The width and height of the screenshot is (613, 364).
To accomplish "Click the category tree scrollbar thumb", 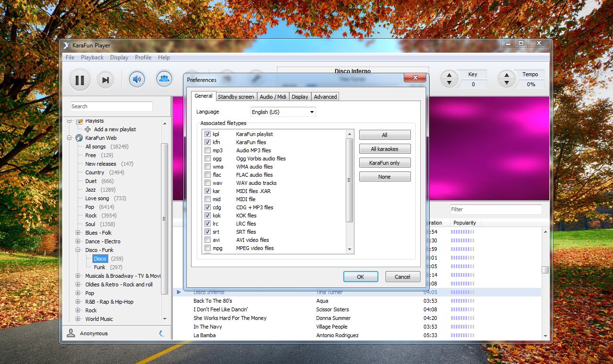I will 164,219.
